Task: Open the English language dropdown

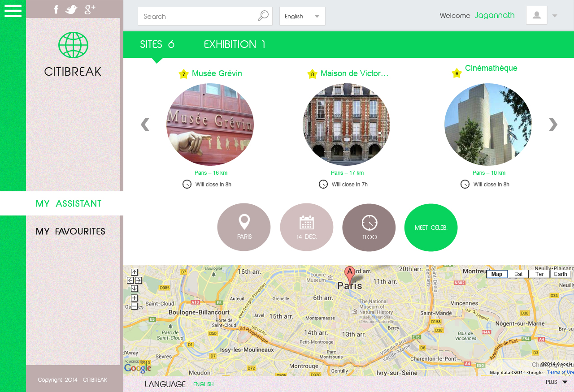Action: coord(302,16)
